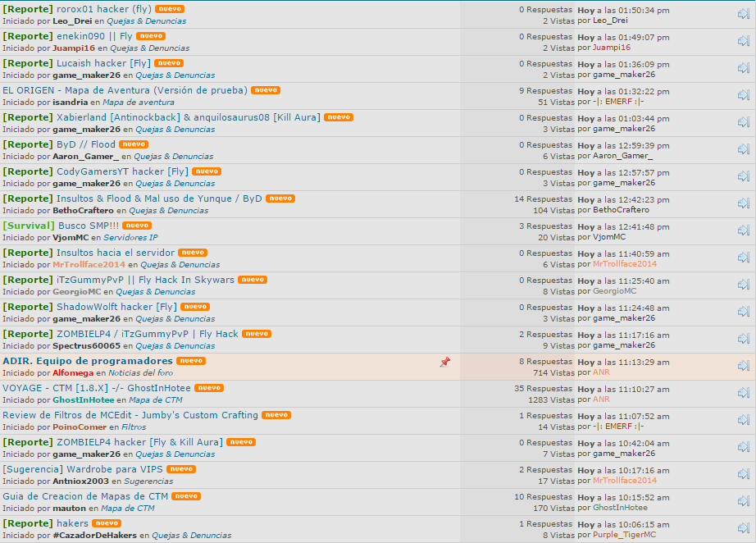Screen dimensions: 756x543
Task: View thread starter Juampi16's profile
Action: point(74,48)
